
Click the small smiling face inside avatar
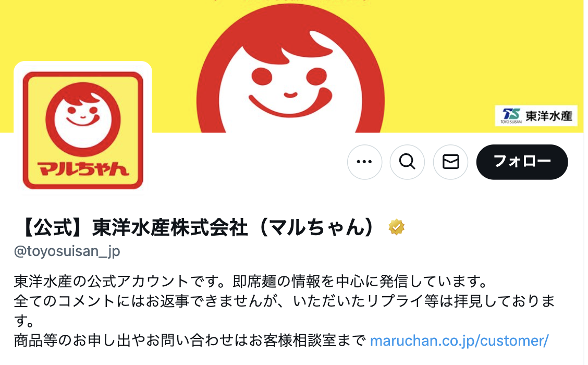click(83, 119)
